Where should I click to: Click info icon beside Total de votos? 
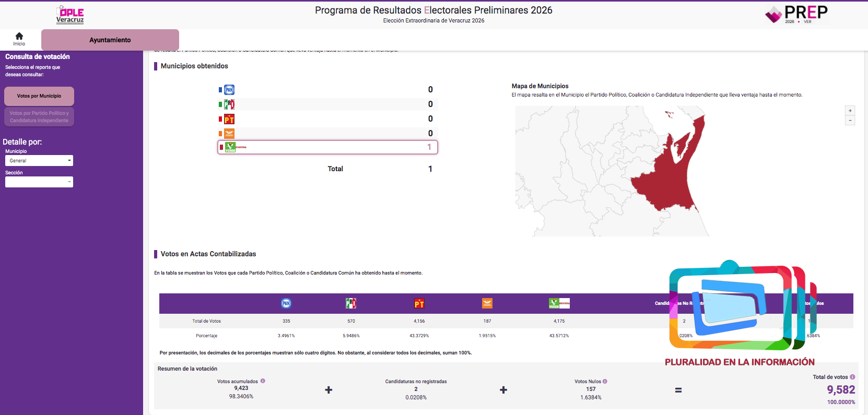(x=852, y=377)
